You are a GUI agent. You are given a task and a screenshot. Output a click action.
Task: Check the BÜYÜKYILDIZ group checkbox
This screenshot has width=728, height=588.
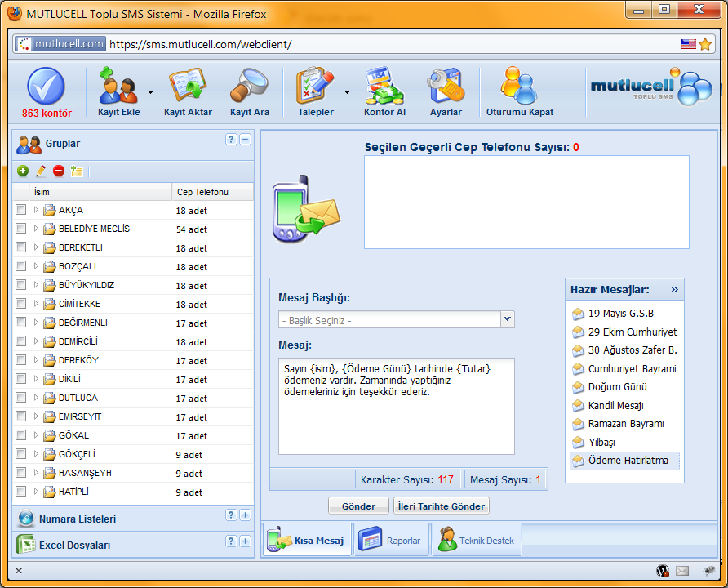[21, 285]
